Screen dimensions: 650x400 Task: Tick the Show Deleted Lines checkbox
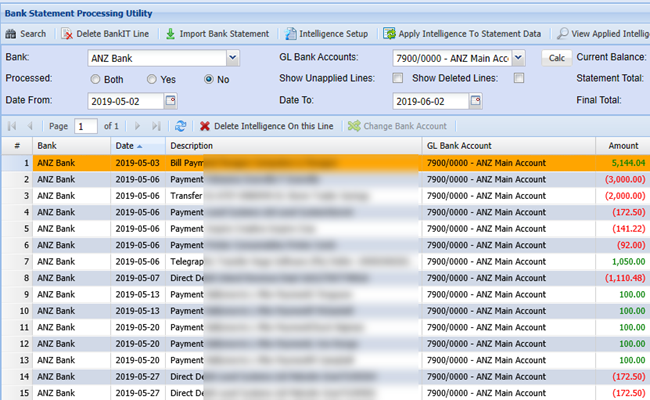pos(519,78)
